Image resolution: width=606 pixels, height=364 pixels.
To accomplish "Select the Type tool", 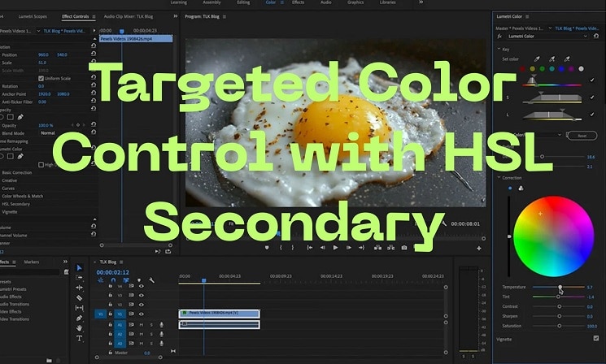I will tap(79, 339).
